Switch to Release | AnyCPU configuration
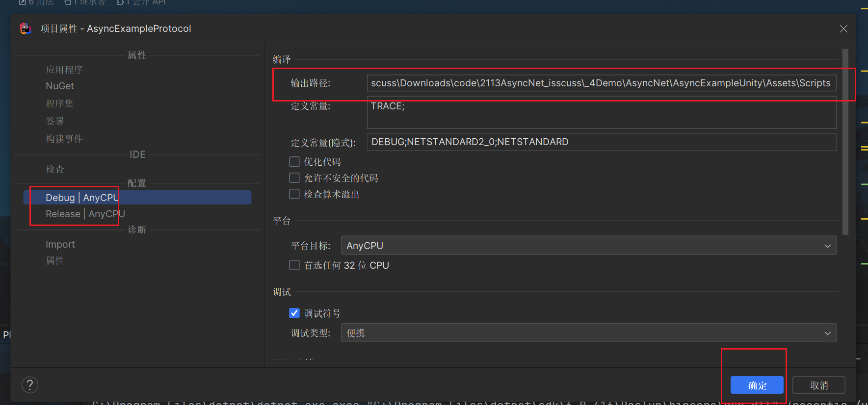This screenshot has width=868, height=405. (85, 214)
